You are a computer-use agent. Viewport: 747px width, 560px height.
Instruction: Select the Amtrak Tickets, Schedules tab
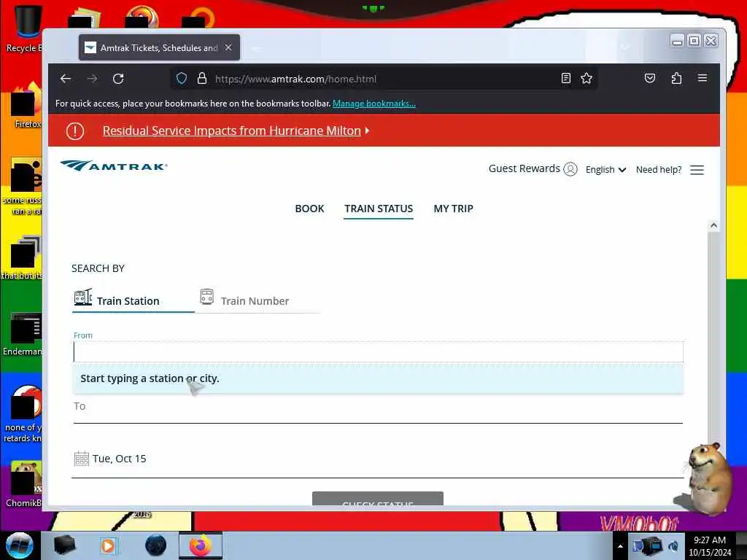click(x=159, y=47)
